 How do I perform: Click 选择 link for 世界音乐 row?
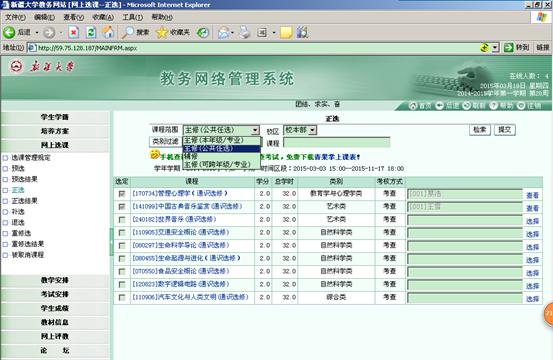pyautogui.click(x=533, y=221)
